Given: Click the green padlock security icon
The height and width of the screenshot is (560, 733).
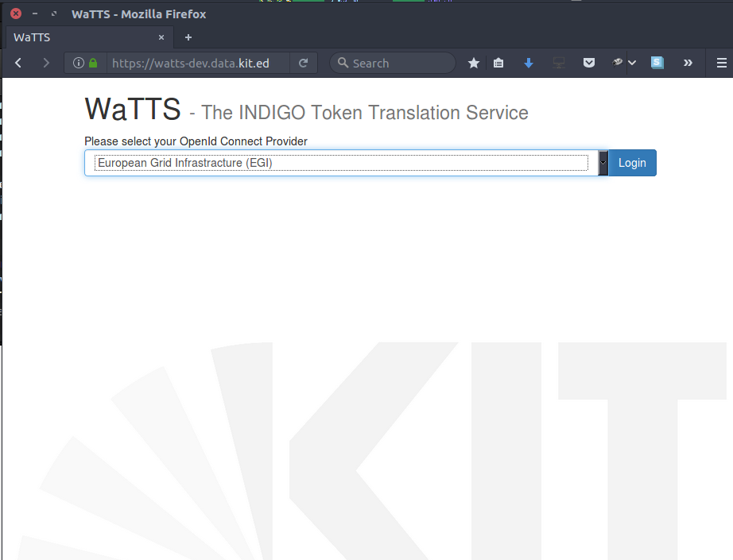Looking at the screenshot, I should click(93, 63).
